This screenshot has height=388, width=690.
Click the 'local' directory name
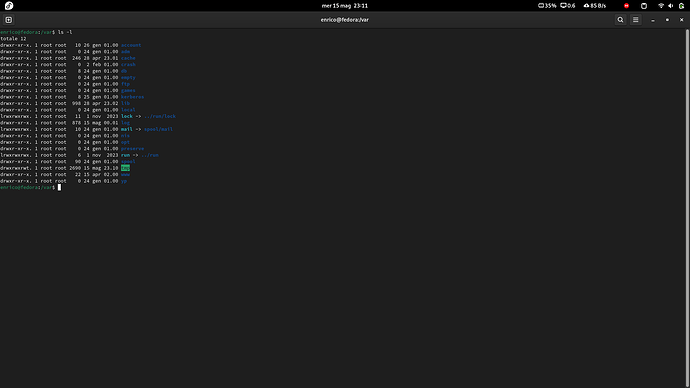click(128, 110)
